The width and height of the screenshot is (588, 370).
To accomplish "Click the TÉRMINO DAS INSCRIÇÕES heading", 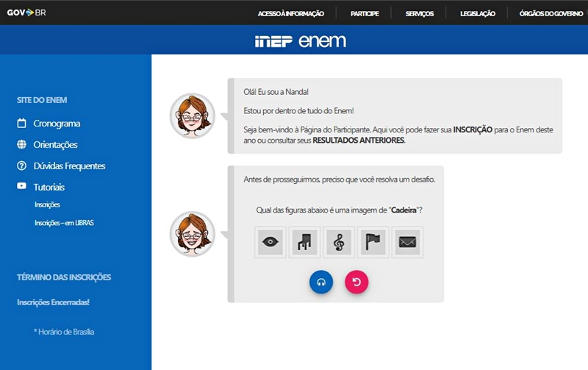I will (x=64, y=277).
